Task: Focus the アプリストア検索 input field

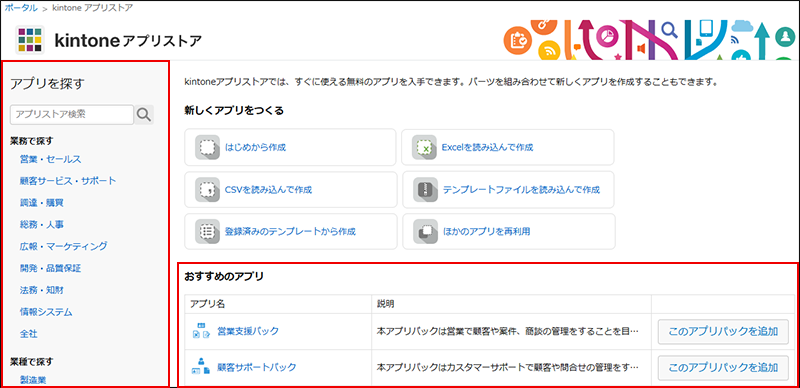Action: point(72,115)
